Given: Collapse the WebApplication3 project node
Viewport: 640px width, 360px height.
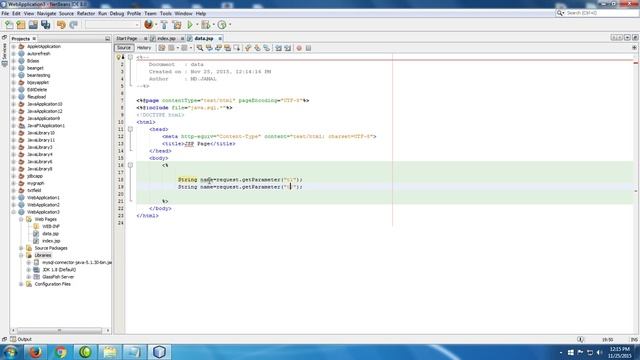Looking at the screenshot, I should point(13,212).
